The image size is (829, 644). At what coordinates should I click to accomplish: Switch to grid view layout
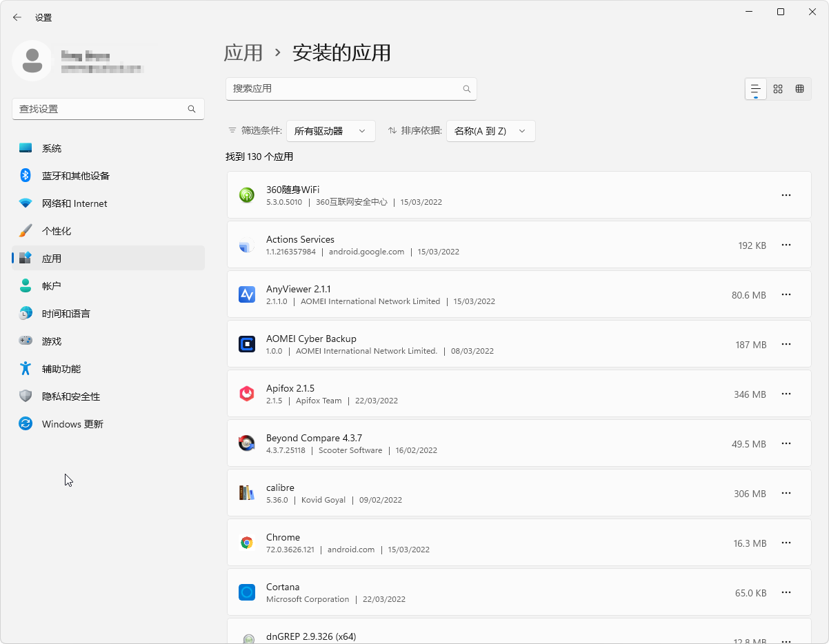pyautogui.click(x=778, y=89)
